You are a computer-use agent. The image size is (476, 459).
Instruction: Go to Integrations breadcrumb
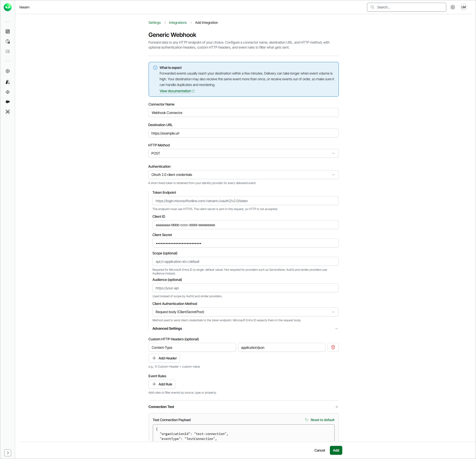[x=178, y=23]
